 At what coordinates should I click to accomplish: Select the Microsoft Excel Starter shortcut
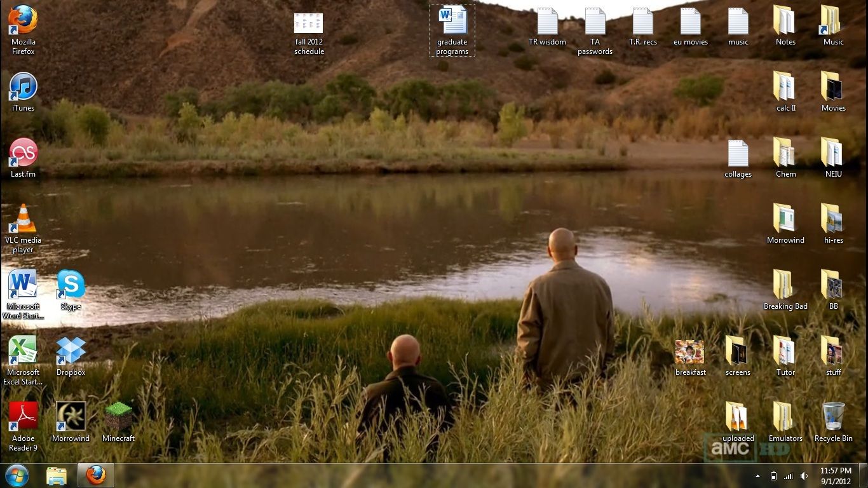(23, 352)
